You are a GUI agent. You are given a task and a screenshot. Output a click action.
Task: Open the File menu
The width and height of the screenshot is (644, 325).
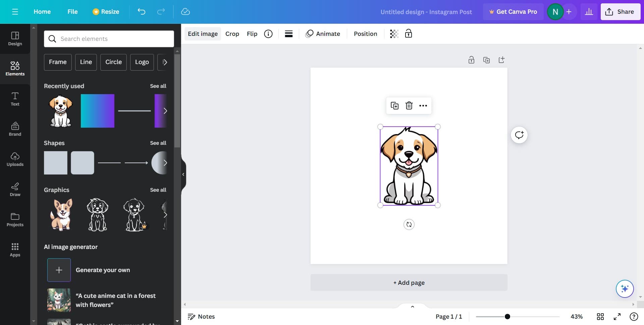click(72, 12)
